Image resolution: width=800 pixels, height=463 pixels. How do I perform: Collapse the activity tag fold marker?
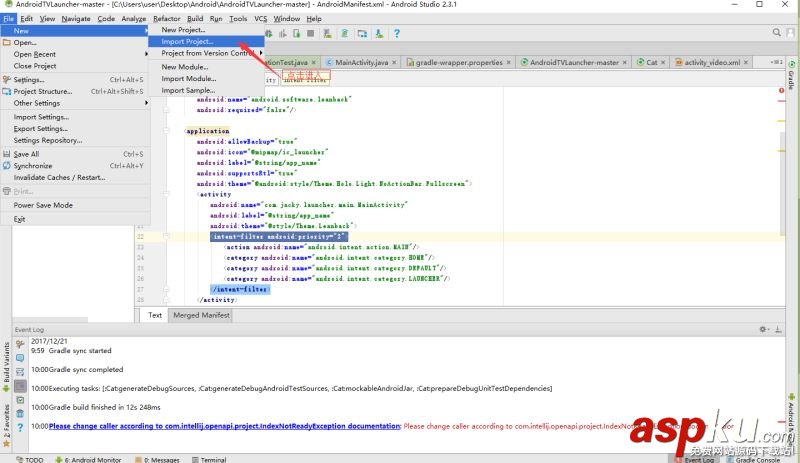(166, 194)
